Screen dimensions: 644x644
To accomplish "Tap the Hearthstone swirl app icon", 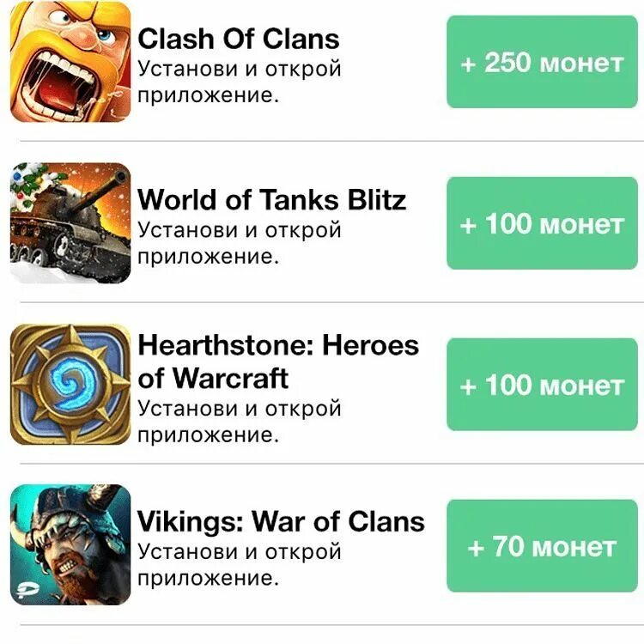I will coord(70,385).
